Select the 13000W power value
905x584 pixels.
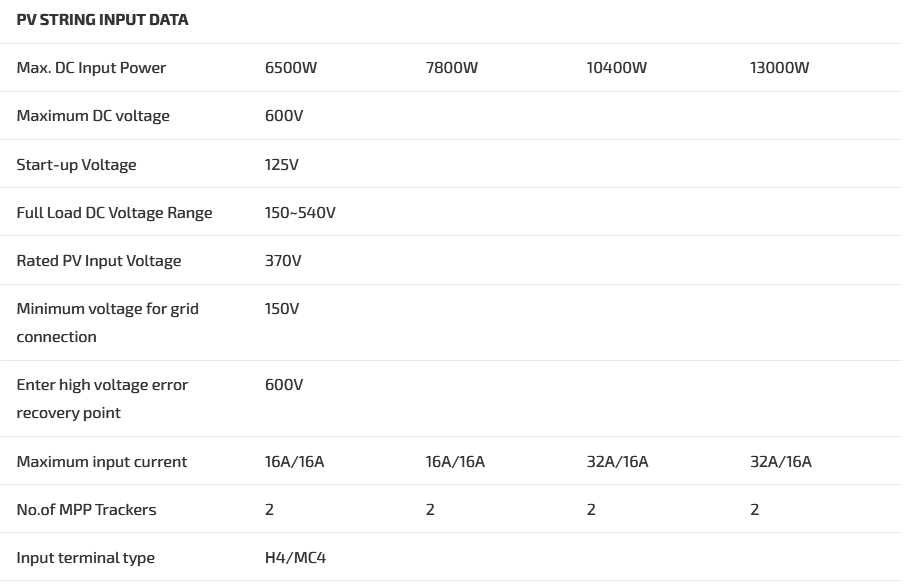point(779,68)
